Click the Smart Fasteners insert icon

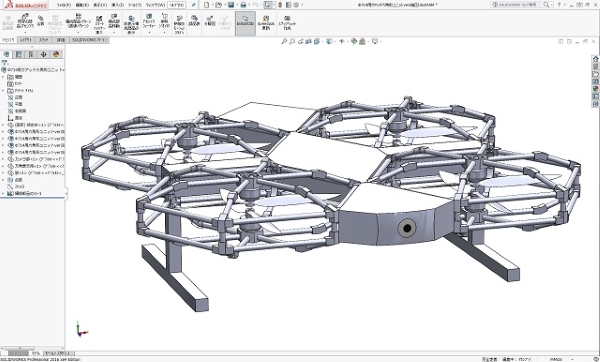(x=99, y=18)
